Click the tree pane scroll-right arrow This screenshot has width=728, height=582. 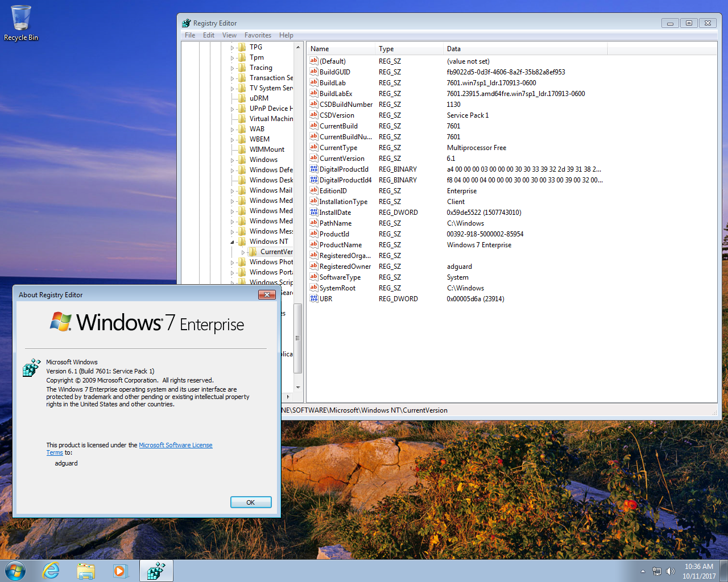point(288,397)
